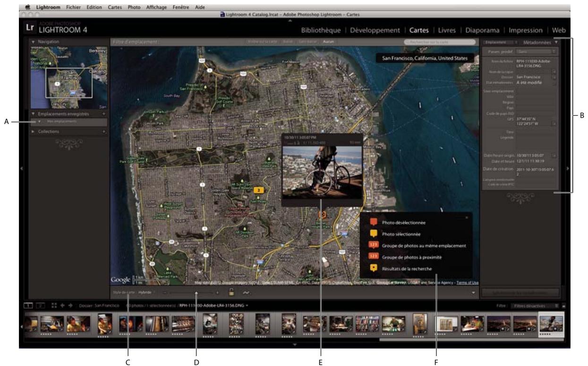Open the toolbar options triangle menu
This screenshot has height=366, width=588.
473,293
